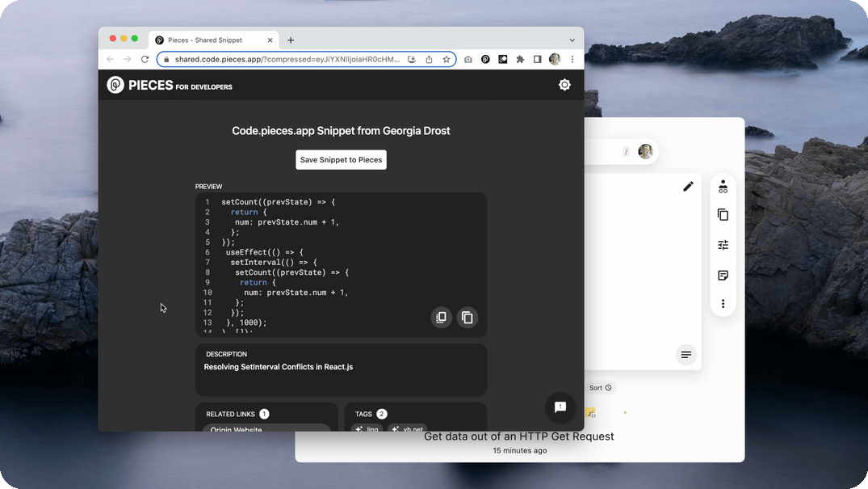Click the pencil edit icon in the Pieces app window
868x489 pixels.
688,186
